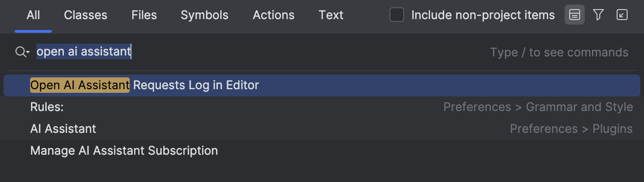Viewport: 644px width, 182px height.
Task: Click the 'Preferences > Grammar and Style' path
Action: [x=538, y=107]
